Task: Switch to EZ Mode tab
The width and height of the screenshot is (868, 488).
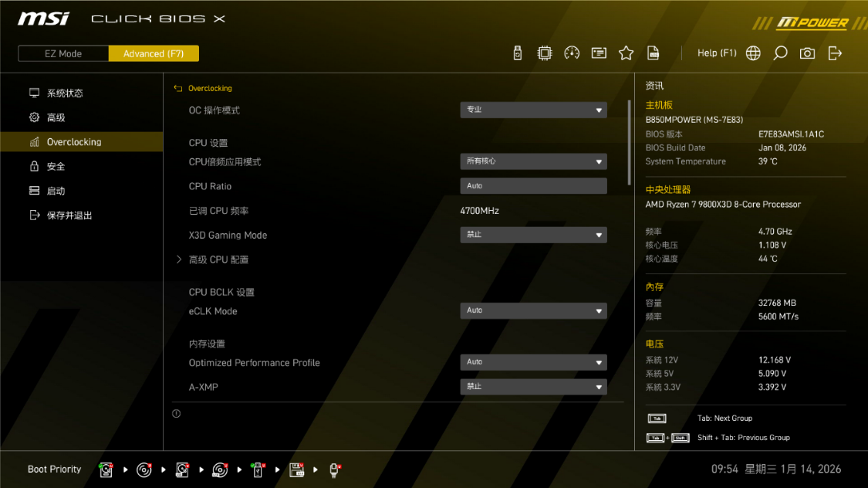Action: pyautogui.click(x=63, y=54)
